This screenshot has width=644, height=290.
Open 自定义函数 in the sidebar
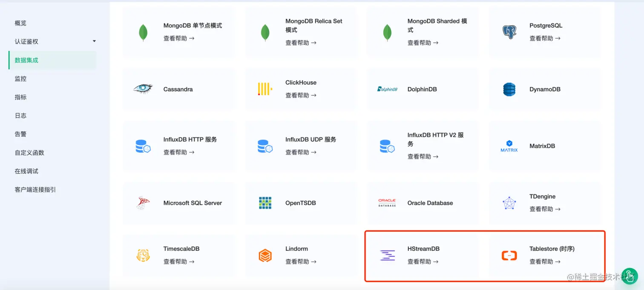click(x=29, y=153)
